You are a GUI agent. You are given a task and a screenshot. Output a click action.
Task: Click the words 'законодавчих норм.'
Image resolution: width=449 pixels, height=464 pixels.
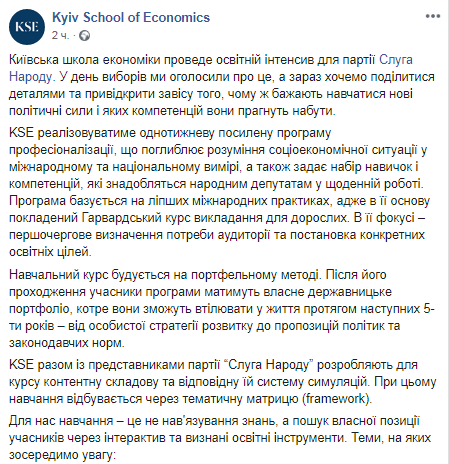click(x=67, y=343)
